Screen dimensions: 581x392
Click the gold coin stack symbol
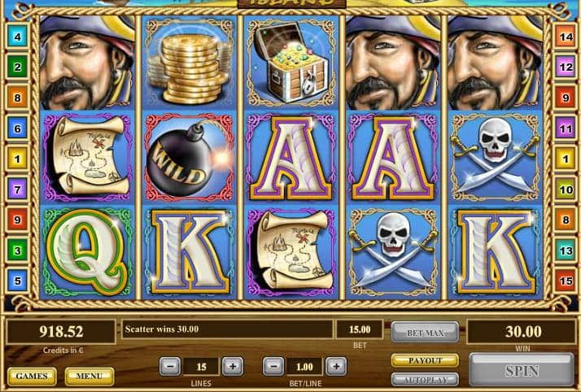[x=189, y=63]
